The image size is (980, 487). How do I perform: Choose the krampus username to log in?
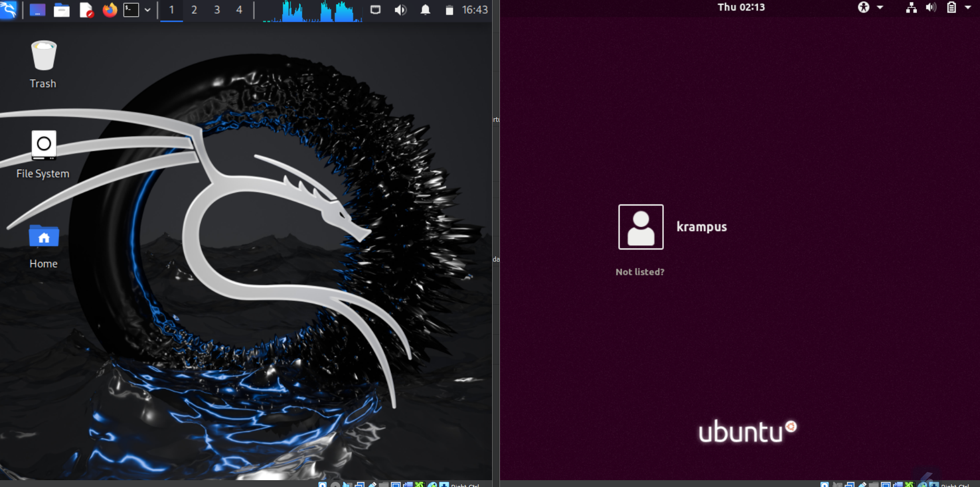coord(702,227)
